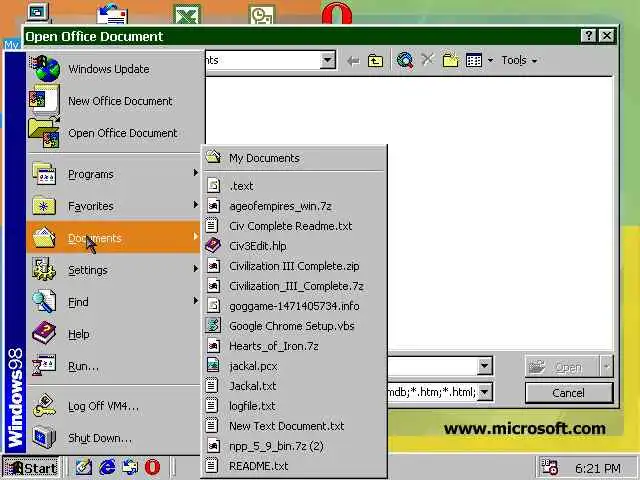Select Open Office Document menu entry
The image size is (640, 480).
click(x=115, y=133)
